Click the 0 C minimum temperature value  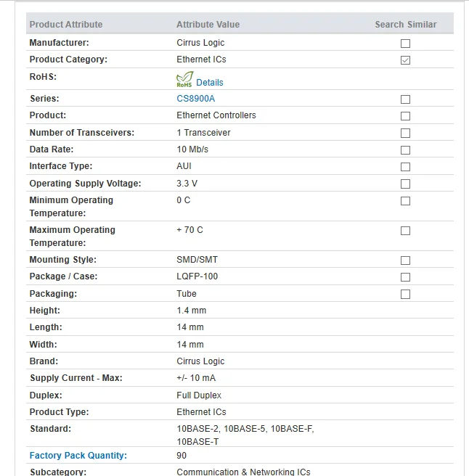coord(184,200)
